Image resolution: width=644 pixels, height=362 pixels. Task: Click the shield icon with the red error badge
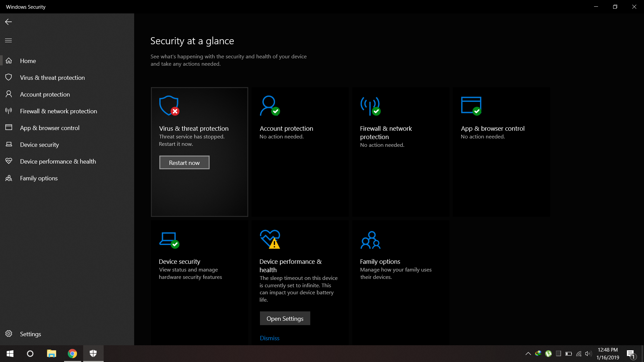pos(169,106)
